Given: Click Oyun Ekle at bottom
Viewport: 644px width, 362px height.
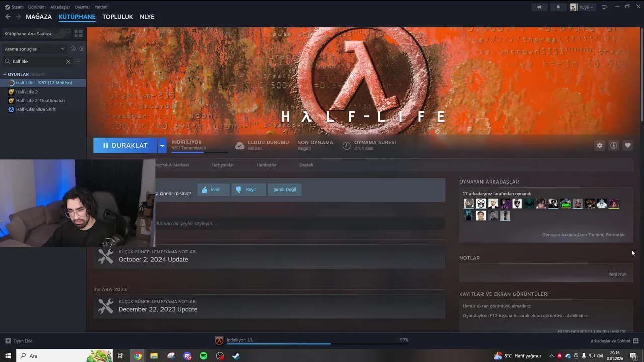Looking at the screenshot, I should tap(19, 341).
